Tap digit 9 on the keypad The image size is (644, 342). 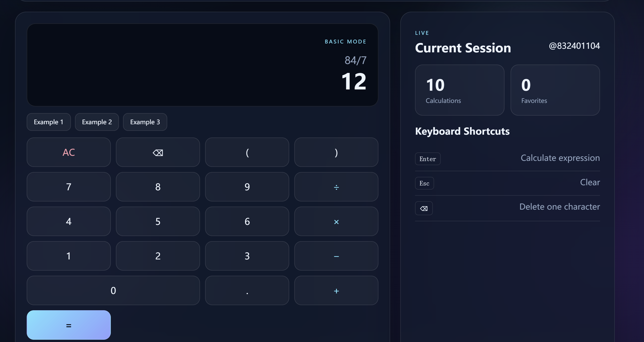[x=247, y=187]
